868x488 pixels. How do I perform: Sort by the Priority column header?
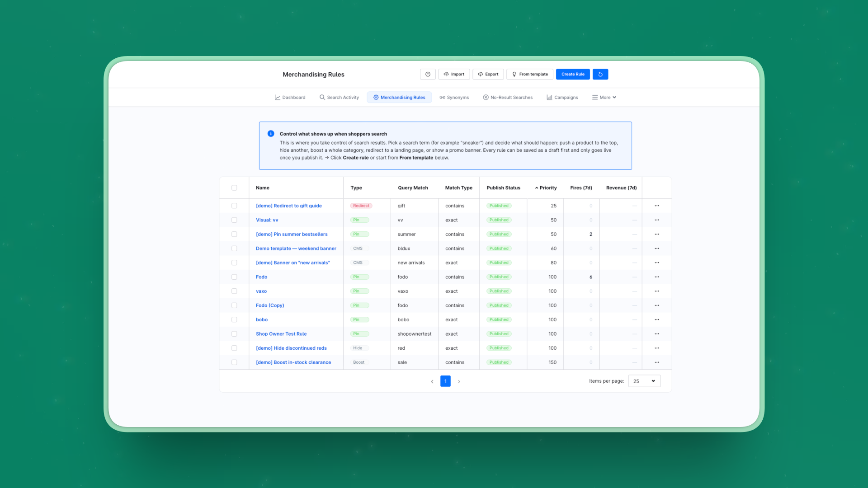coord(546,188)
